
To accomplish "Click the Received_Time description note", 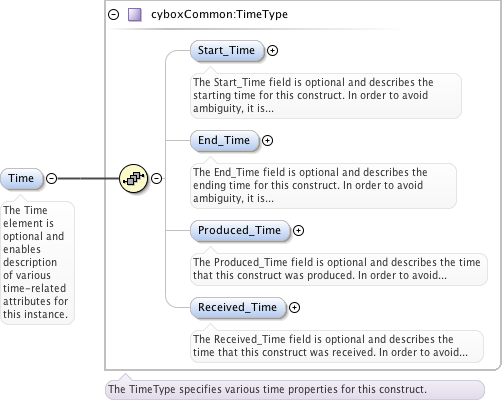I will [337, 346].
